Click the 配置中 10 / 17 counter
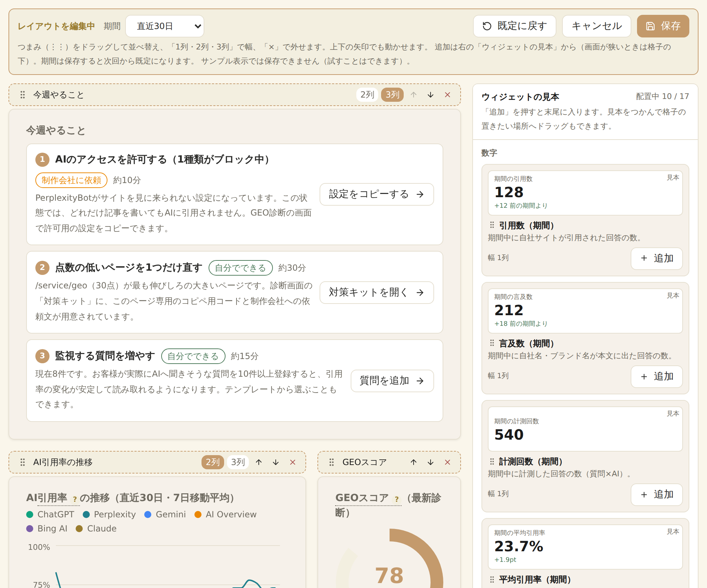 tap(662, 96)
